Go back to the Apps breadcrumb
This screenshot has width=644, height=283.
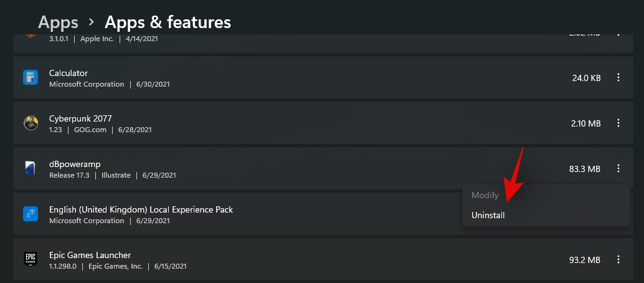click(x=58, y=22)
